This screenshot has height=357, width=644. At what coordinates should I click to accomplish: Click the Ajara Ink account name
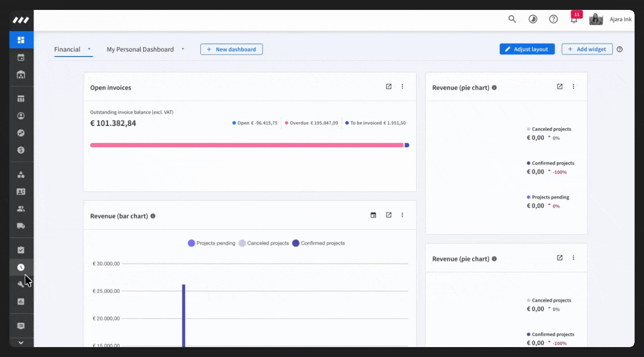[x=620, y=19]
